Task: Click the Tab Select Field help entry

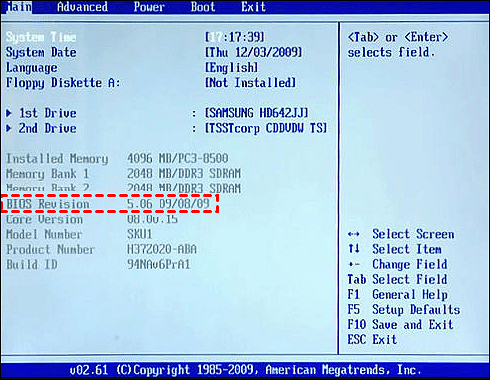Action: (x=397, y=279)
